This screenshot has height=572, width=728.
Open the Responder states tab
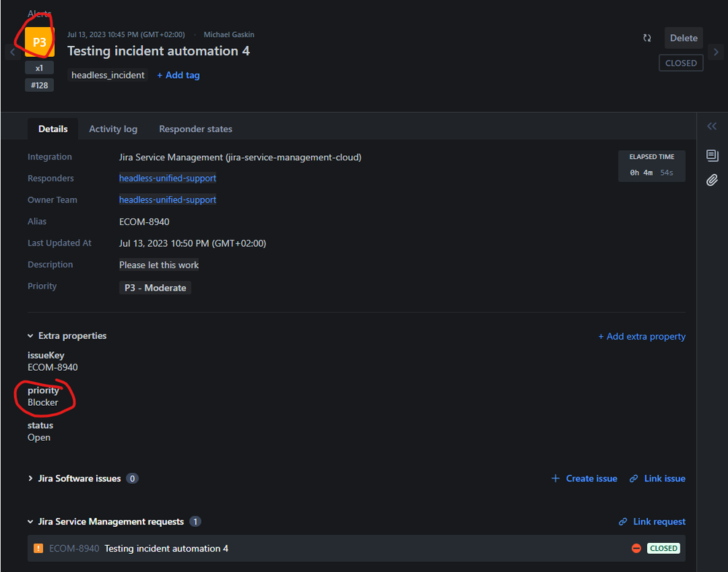[195, 129]
